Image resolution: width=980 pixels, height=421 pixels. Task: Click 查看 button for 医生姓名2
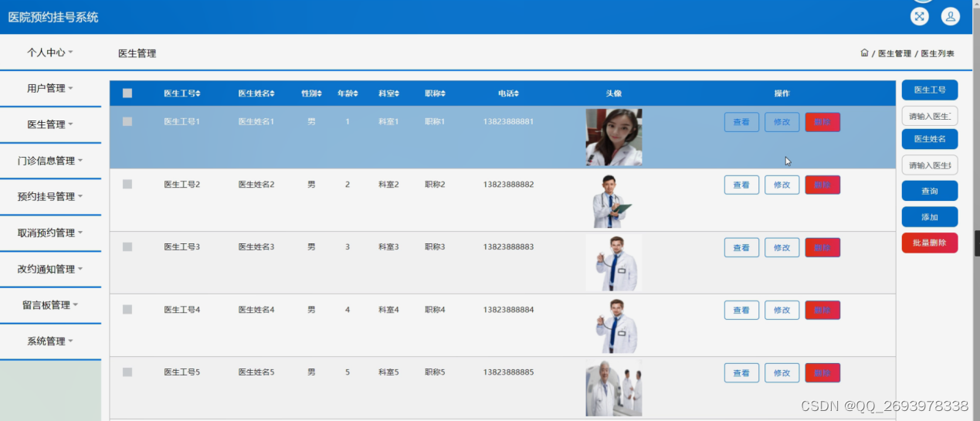(x=741, y=185)
